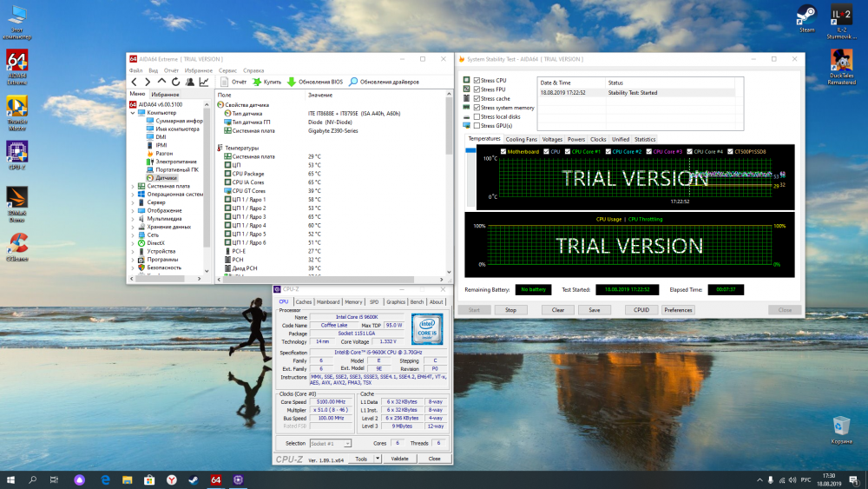This screenshot has width=868, height=489.
Task: Enable the Stress local disks checkbox
Action: pyautogui.click(x=477, y=116)
